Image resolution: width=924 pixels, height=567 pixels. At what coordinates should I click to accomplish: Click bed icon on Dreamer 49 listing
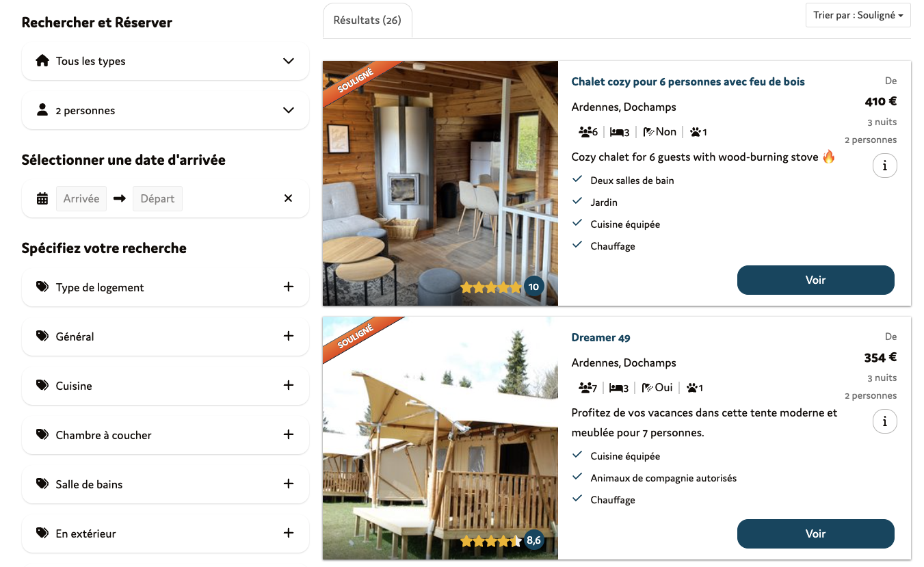616,388
